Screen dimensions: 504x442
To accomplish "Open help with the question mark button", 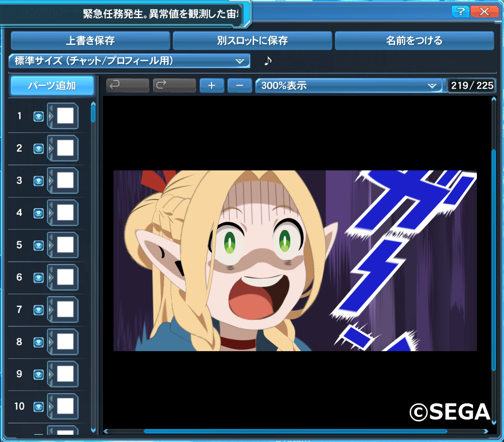I will point(460,12).
